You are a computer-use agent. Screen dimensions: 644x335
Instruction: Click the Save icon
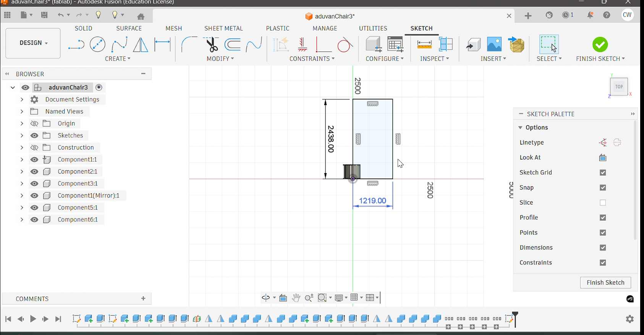click(44, 15)
